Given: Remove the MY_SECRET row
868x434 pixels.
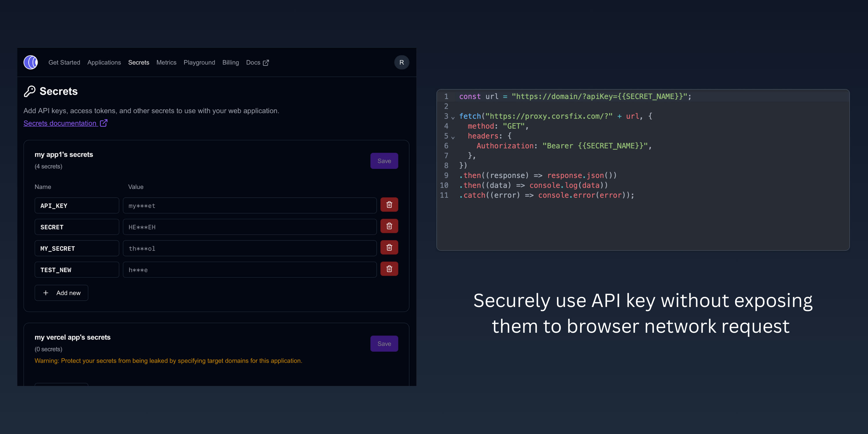Looking at the screenshot, I should [389, 248].
